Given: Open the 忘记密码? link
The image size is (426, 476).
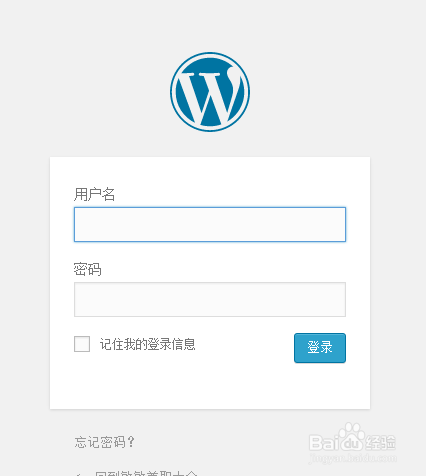Looking at the screenshot, I should (104, 442).
